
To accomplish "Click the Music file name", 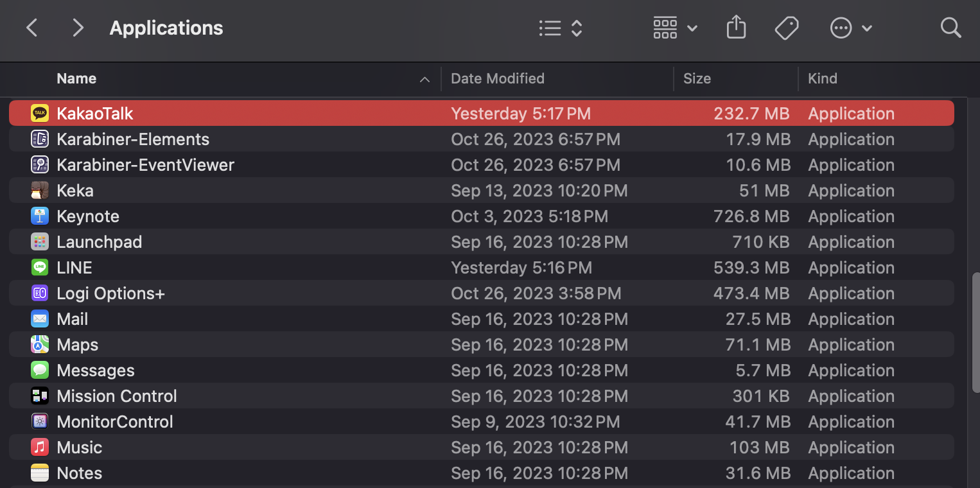I will click(x=80, y=448).
